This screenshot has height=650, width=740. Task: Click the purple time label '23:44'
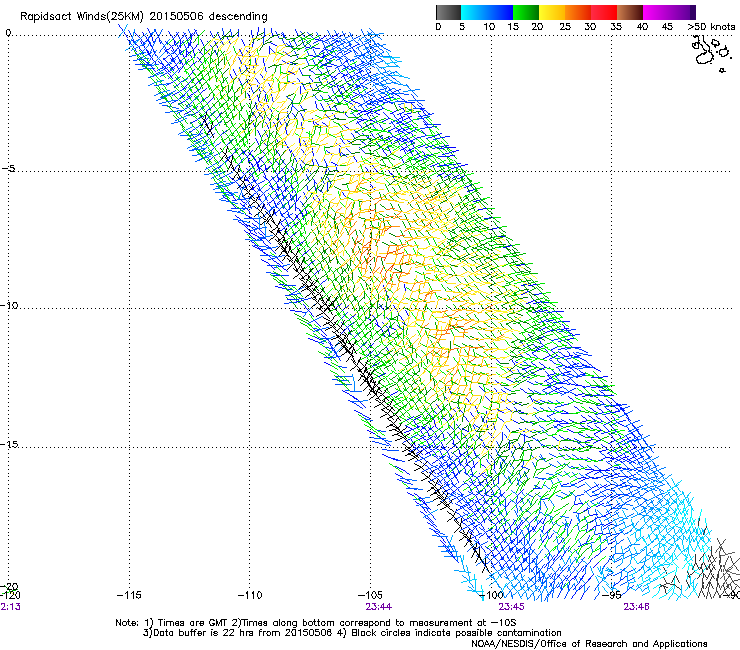click(378, 607)
